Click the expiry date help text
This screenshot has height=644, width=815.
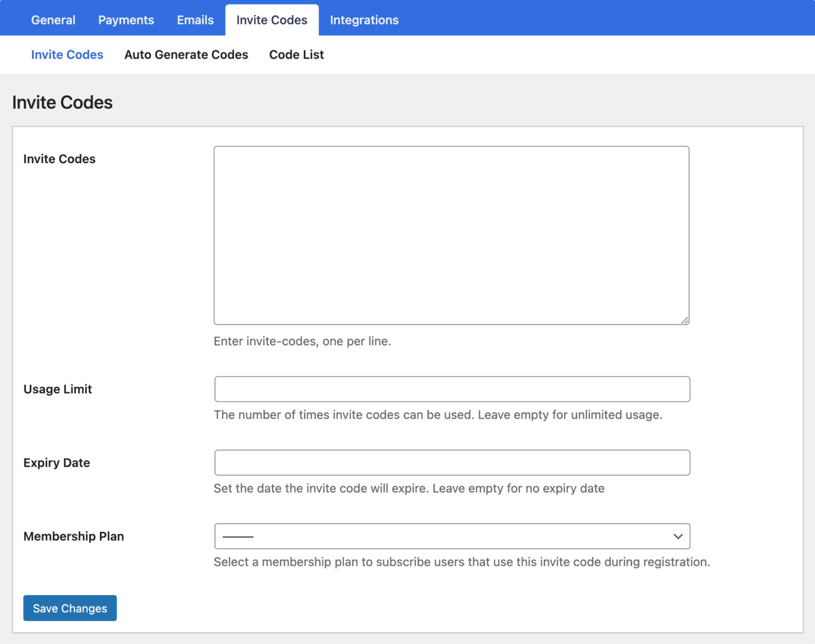409,489
